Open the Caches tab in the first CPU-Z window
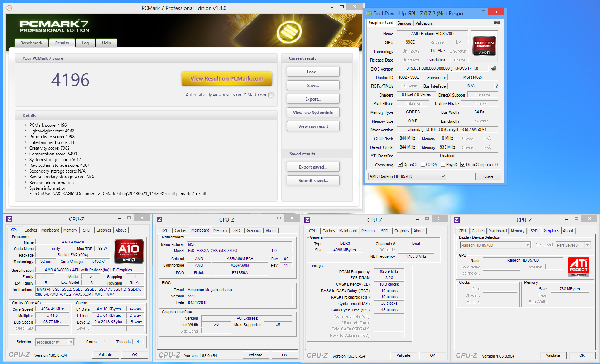Image resolution: width=600 pixels, height=364 pixels. pos(31,230)
